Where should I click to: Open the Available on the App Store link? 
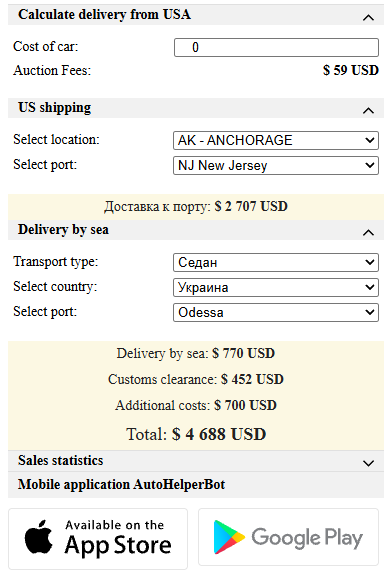[x=98, y=539]
